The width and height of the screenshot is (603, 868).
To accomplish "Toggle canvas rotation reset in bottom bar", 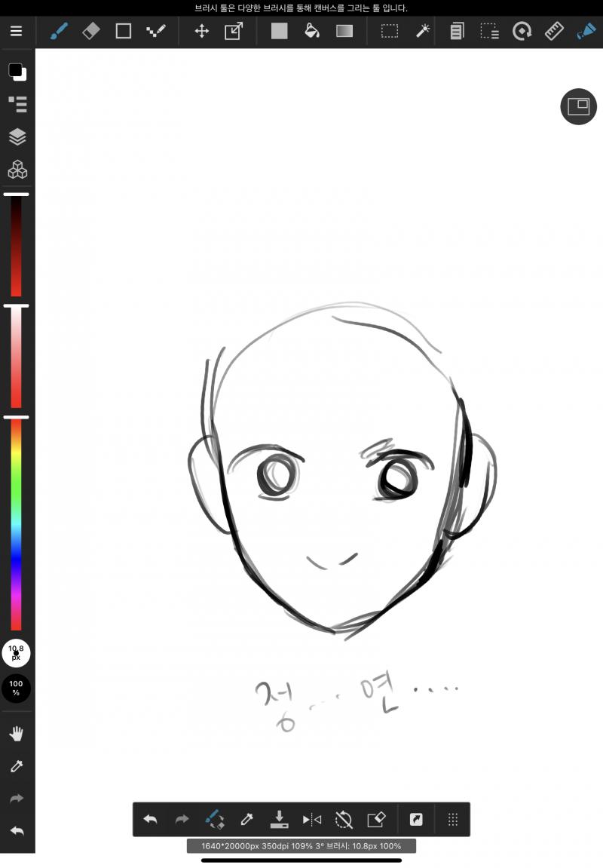I will (344, 819).
